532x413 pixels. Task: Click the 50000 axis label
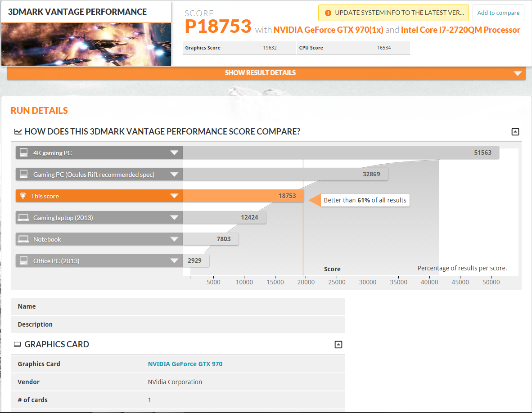pos(491,282)
